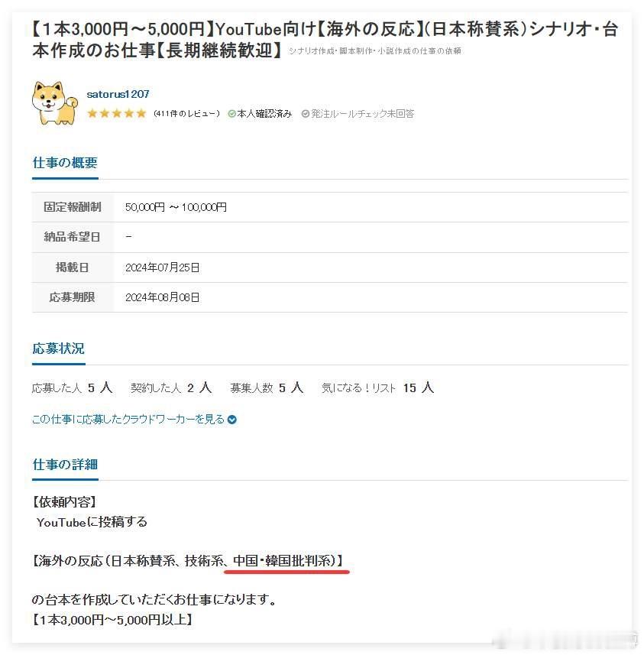Click the 応募した人 5 人 count
Image resolution: width=644 pixels, height=655 pixels.
point(73,388)
